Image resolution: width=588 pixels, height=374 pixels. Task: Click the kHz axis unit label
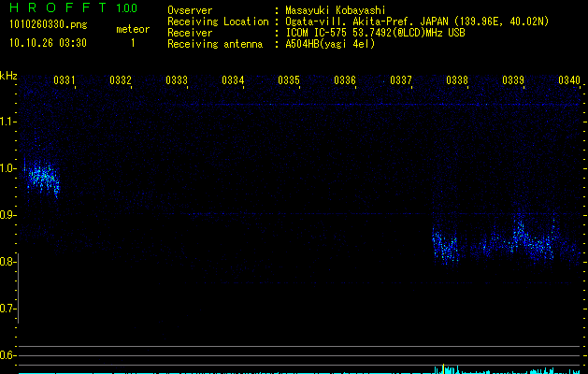[x=8, y=76]
